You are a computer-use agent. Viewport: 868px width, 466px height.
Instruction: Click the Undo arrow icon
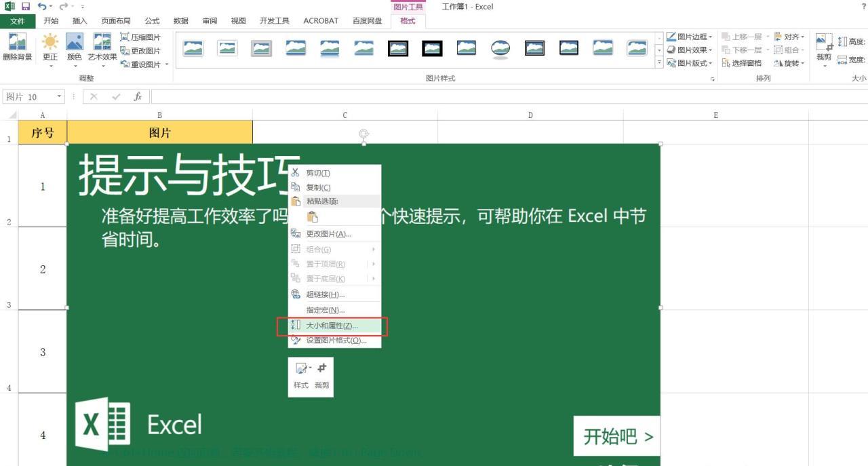click(42, 7)
